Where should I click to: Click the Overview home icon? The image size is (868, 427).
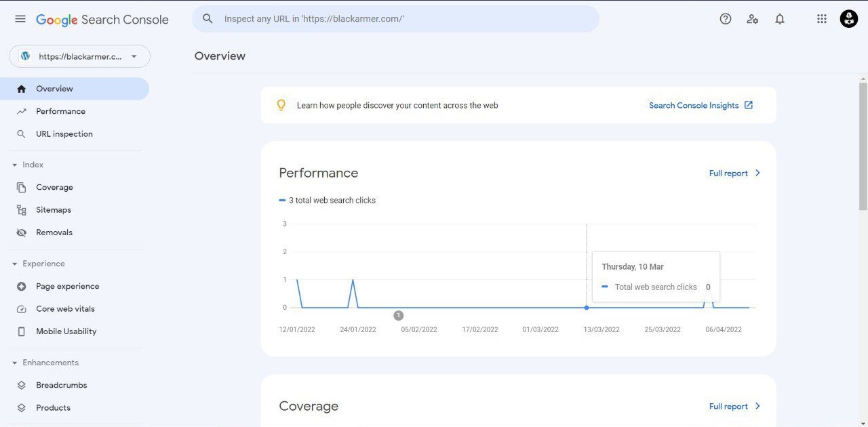(x=22, y=89)
